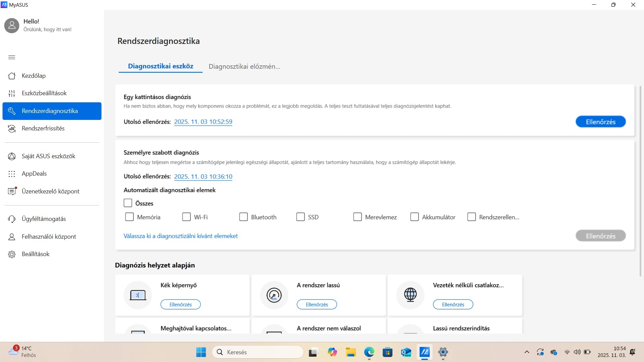The width and height of the screenshot is (644, 362).
Task: Open Rendszerfrissítés update icon
Action: 12,128
